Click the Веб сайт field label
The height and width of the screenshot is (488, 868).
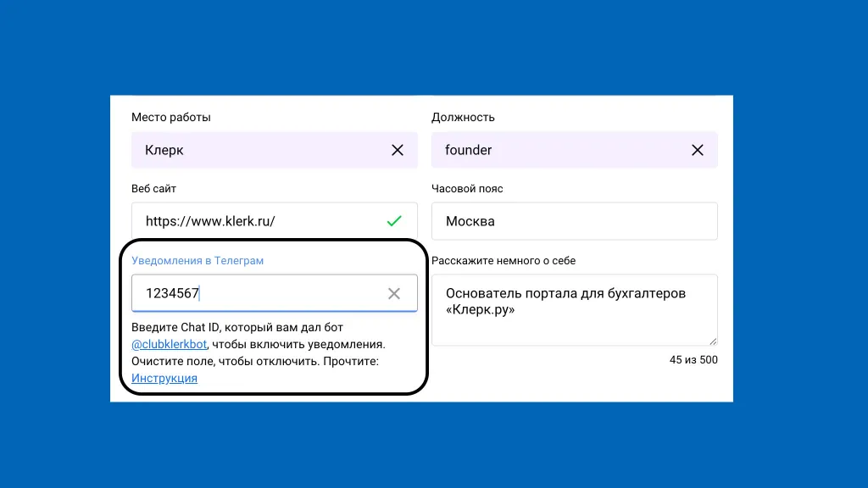(x=154, y=189)
